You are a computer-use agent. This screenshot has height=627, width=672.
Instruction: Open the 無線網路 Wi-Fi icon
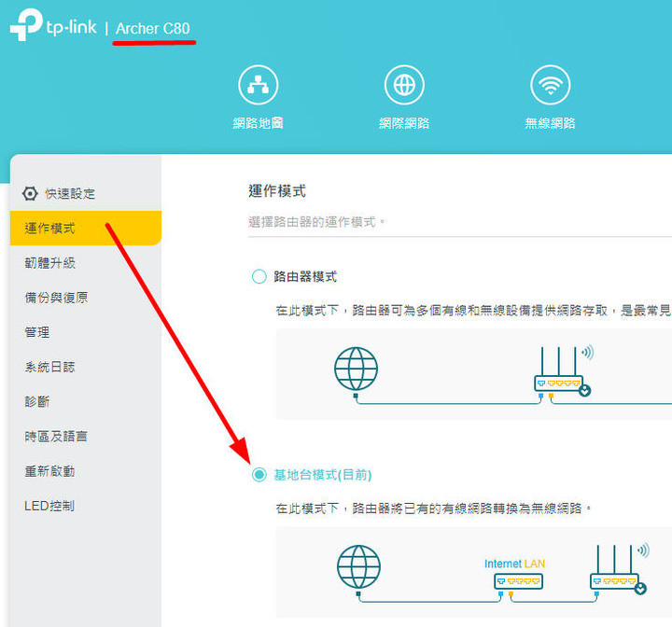[x=551, y=85]
